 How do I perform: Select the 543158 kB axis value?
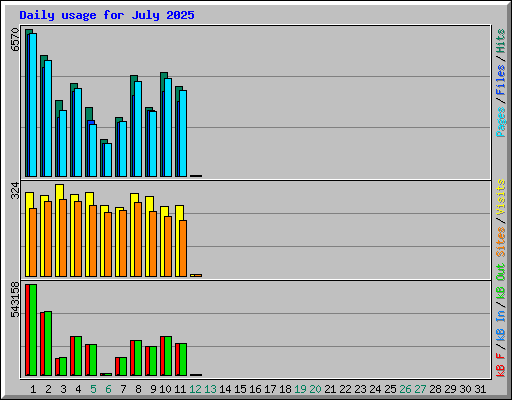(x=15, y=299)
